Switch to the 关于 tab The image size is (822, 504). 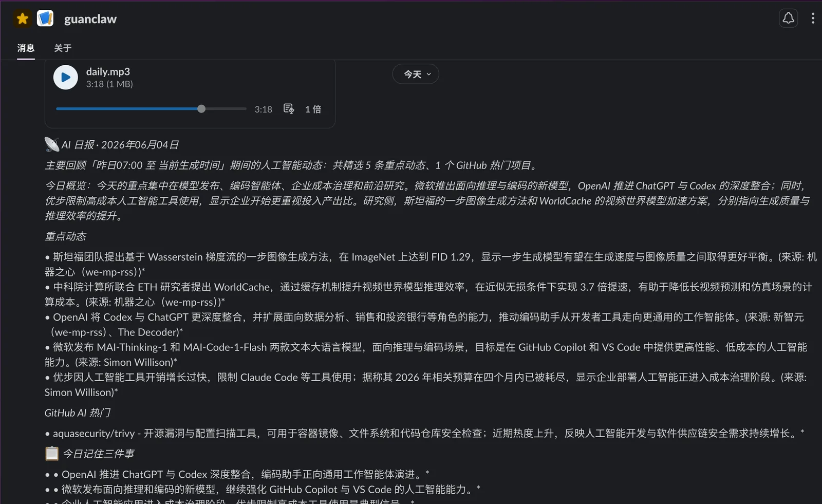pos(63,48)
